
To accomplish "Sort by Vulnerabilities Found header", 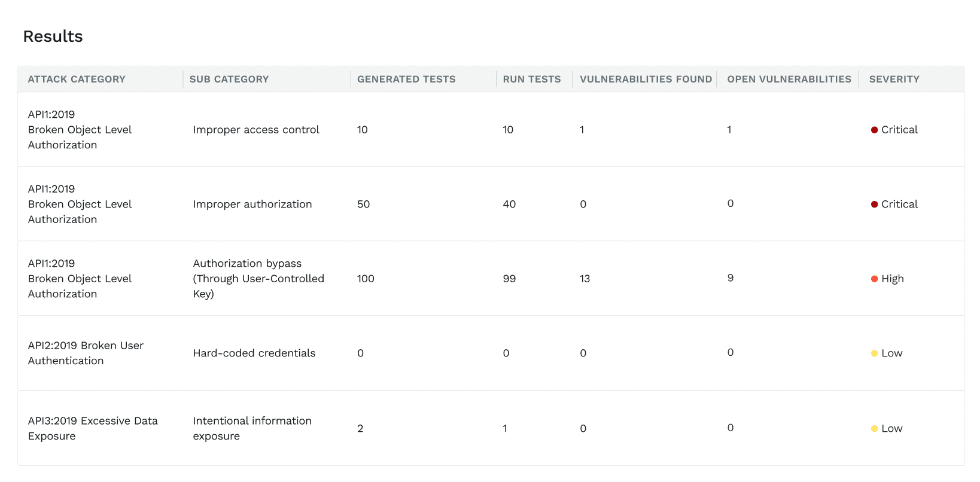I will click(646, 79).
